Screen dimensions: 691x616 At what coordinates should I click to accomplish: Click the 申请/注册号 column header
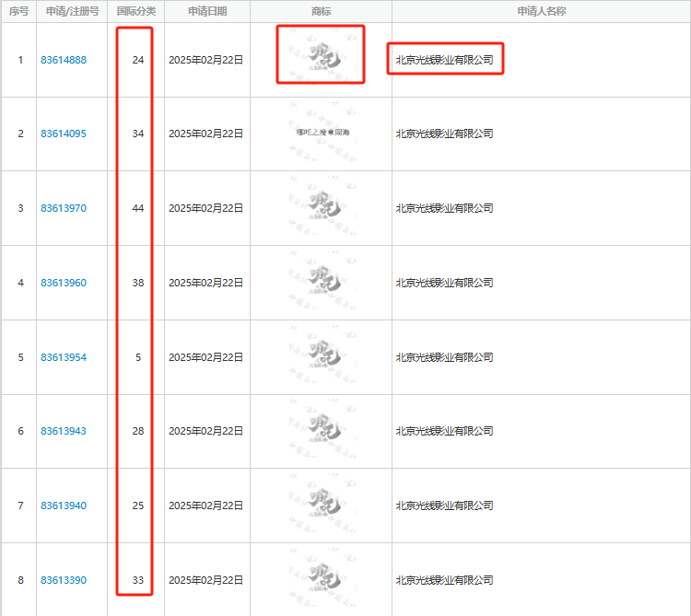tap(72, 11)
